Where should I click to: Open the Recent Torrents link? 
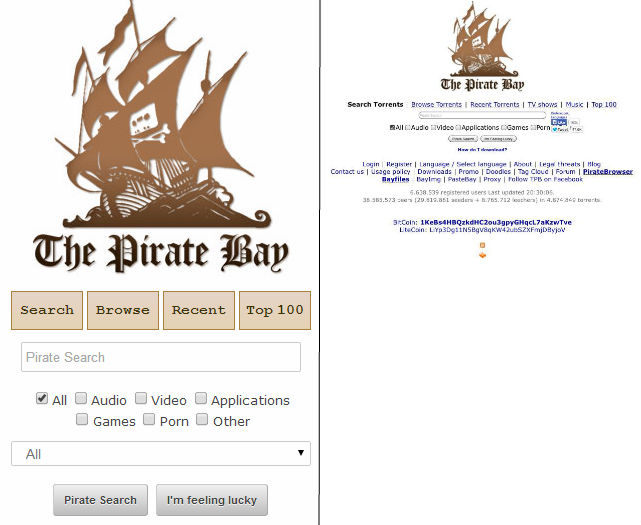pos(495,105)
